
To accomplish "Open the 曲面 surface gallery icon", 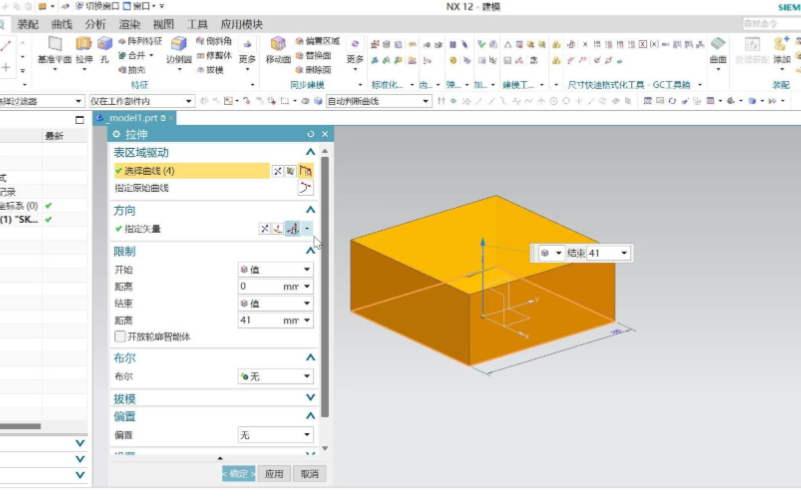I will pos(718,44).
